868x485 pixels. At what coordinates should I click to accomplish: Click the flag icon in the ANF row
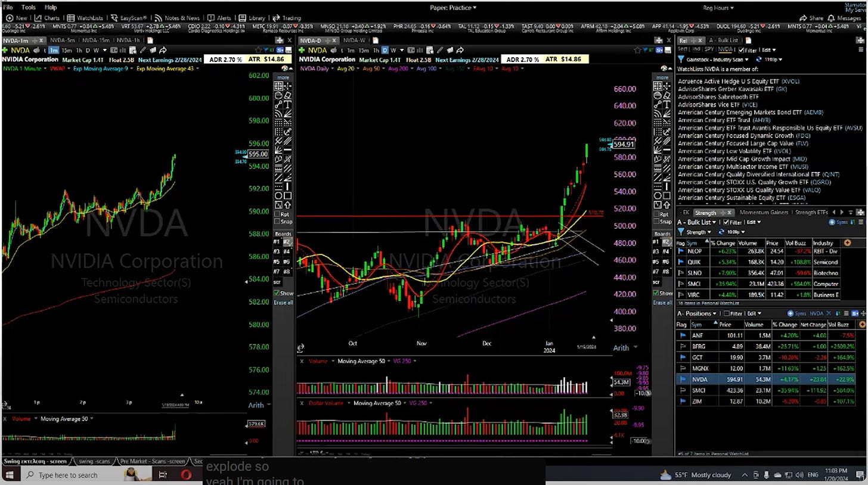683,335
